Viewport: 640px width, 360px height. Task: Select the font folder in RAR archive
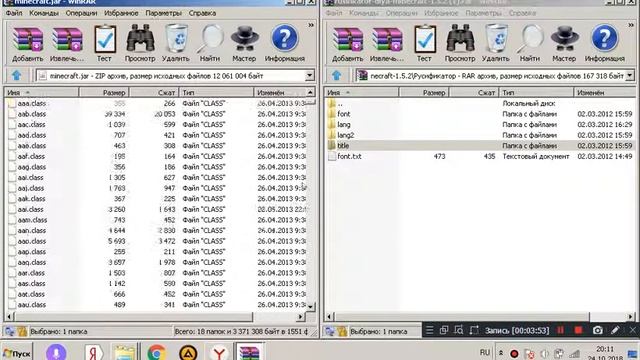point(344,114)
